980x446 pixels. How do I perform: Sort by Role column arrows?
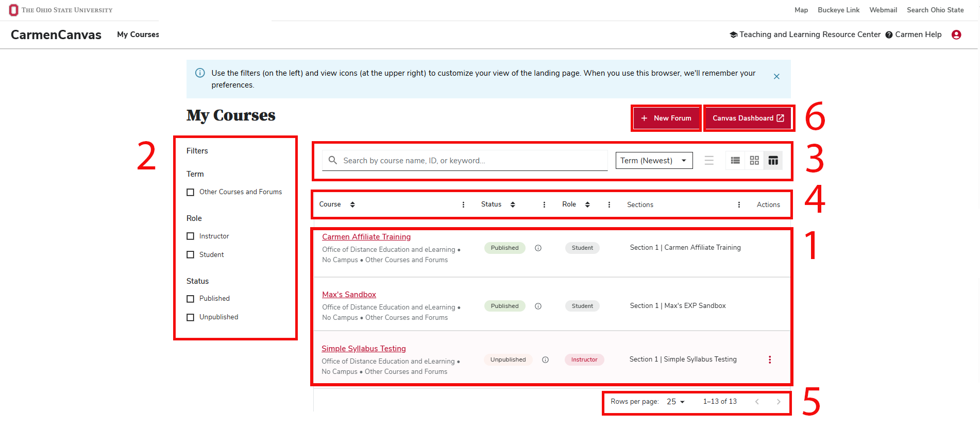coord(587,204)
